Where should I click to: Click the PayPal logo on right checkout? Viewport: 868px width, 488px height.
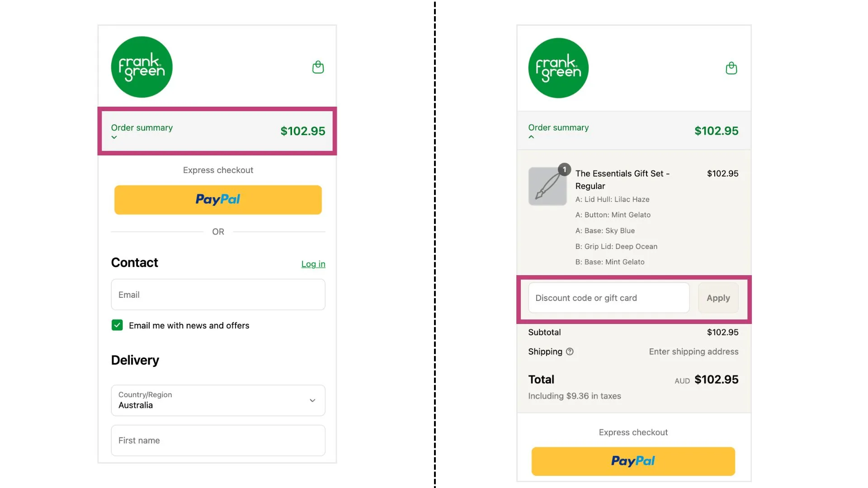pyautogui.click(x=632, y=461)
